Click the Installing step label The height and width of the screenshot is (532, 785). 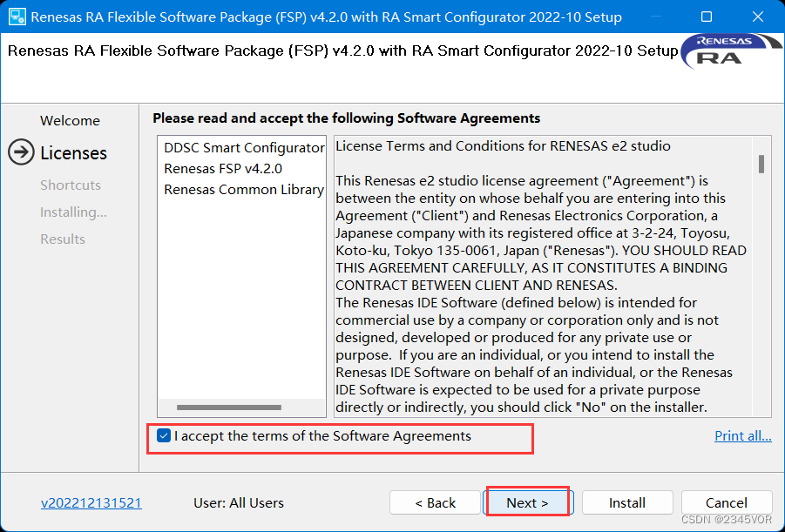pyautogui.click(x=73, y=212)
